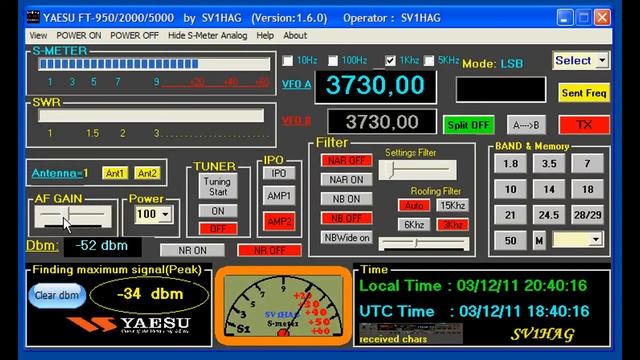Click the M memory button
The width and height of the screenshot is (640, 360).
point(539,241)
